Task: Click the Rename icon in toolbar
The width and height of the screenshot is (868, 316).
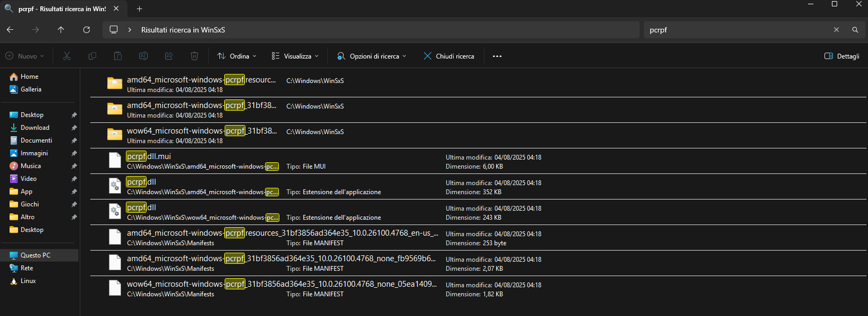Action: (143, 56)
